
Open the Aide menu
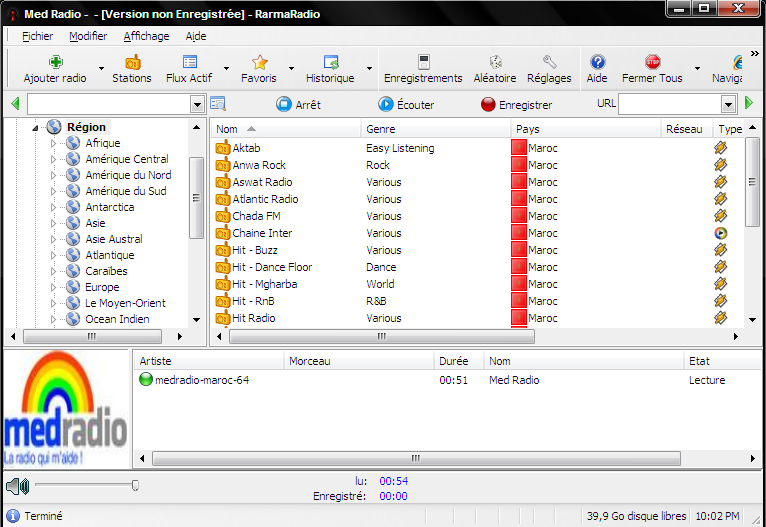pyautogui.click(x=196, y=36)
